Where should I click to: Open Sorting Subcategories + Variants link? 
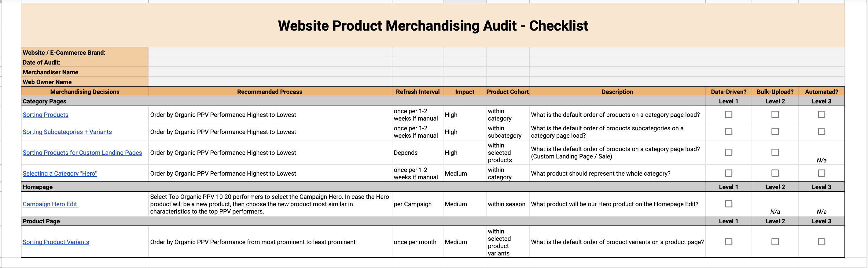(67, 132)
